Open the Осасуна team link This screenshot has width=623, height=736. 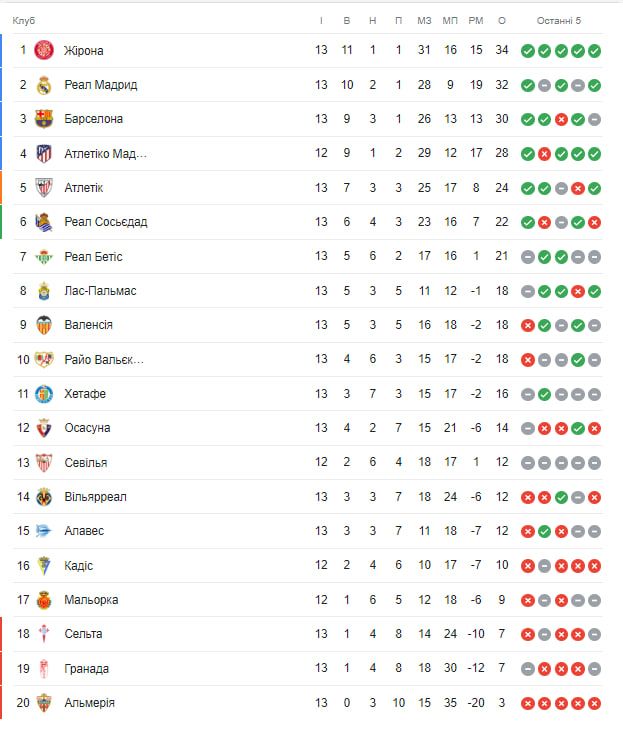point(87,428)
